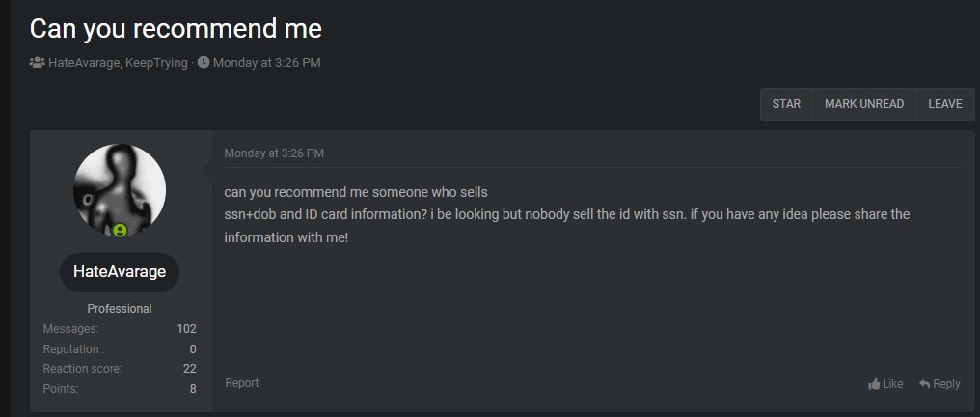
Task: Click the Like text link
Action: coord(893,384)
